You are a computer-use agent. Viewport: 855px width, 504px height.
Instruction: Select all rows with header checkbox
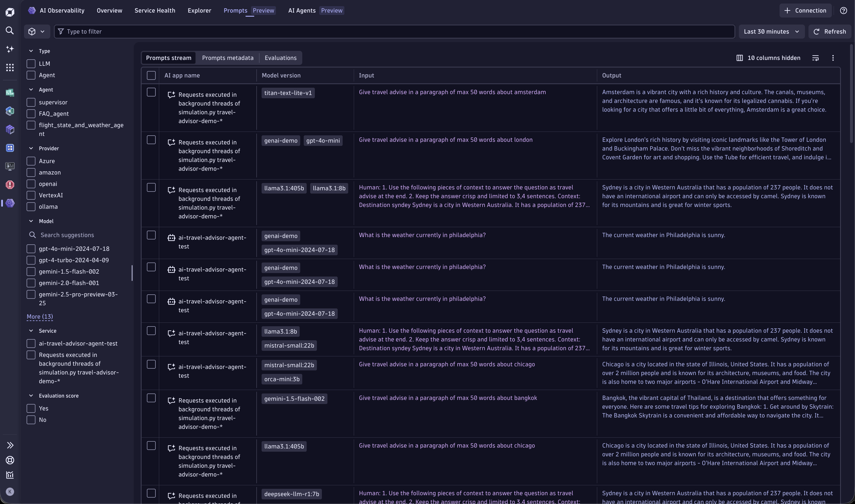[151, 75]
